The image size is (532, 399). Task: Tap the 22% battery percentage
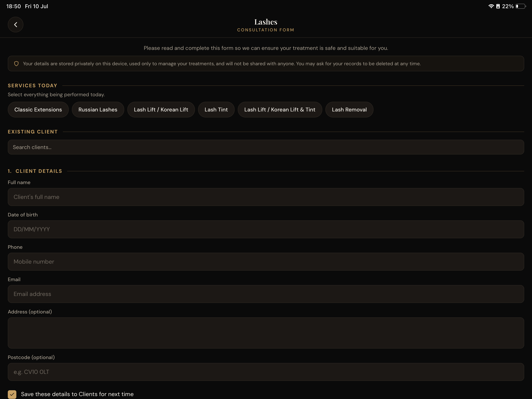click(x=508, y=6)
